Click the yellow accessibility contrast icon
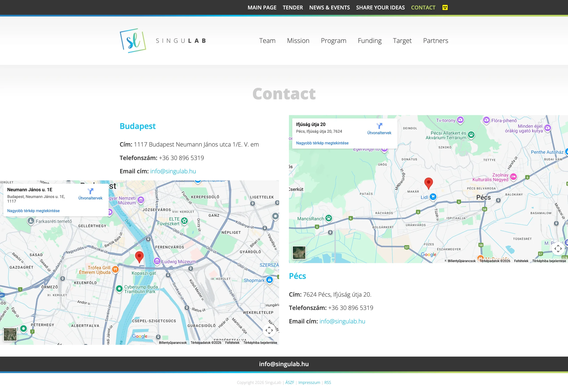The height and width of the screenshot is (392, 568). click(x=445, y=7)
